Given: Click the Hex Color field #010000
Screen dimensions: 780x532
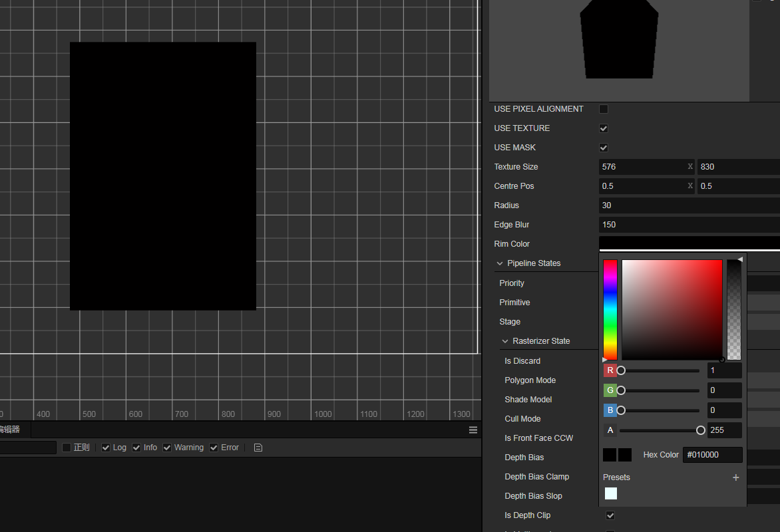Looking at the screenshot, I should coord(712,454).
